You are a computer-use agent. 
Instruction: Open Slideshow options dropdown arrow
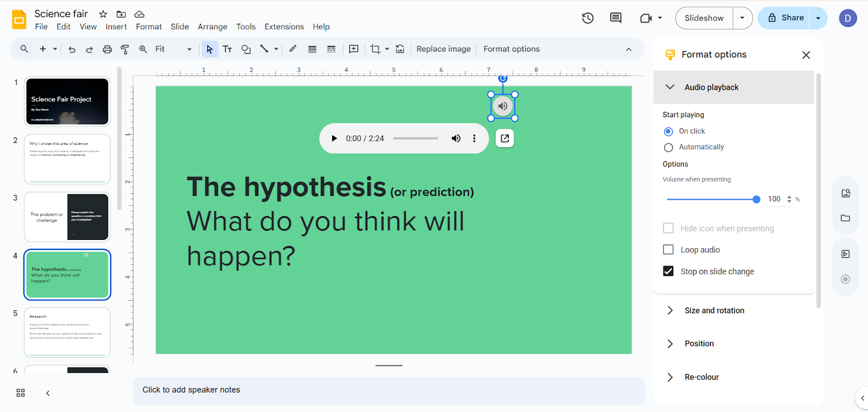742,18
